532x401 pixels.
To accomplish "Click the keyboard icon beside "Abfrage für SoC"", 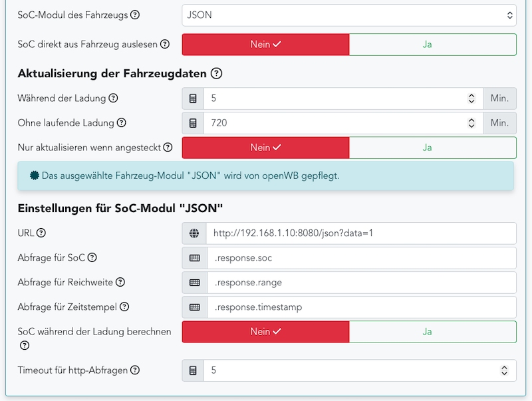I will point(192,257).
